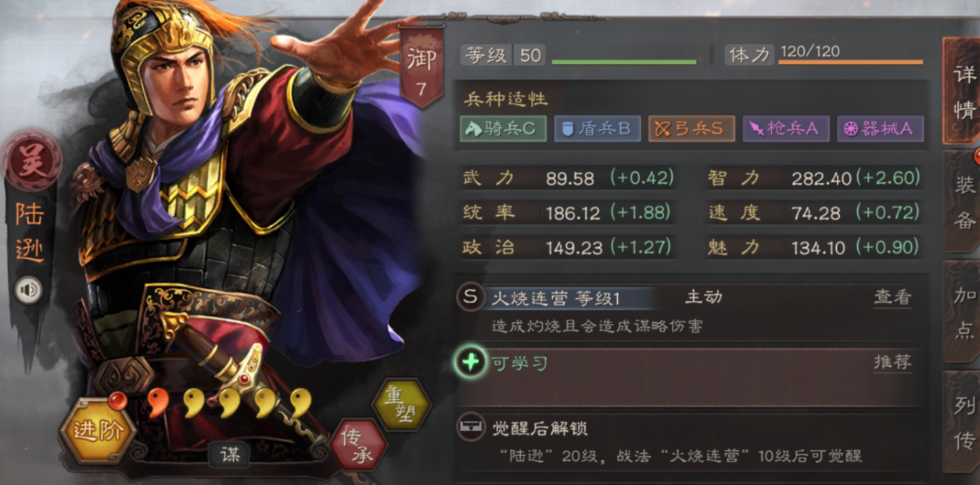The image size is (980, 485).
Task: Select the 骑兵C cavalry aptitude tag
Action: (502, 129)
